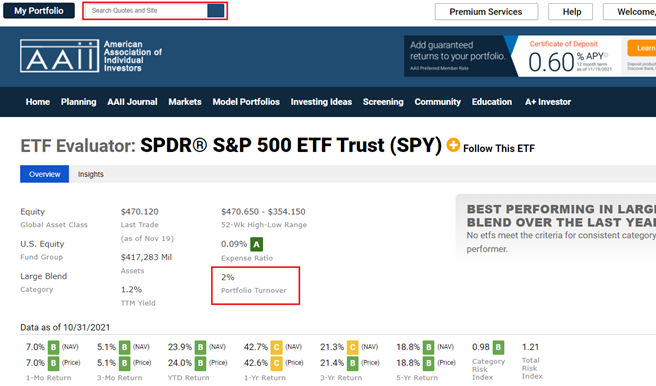Click the C grade badge for 1-Yr Price return
The height and width of the screenshot is (386, 656).
click(276, 363)
